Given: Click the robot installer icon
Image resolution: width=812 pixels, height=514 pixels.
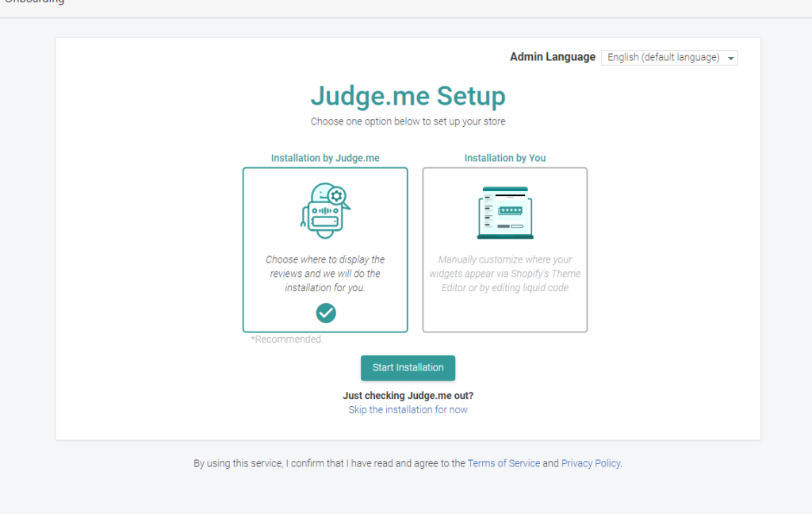Looking at the screenshot, I should tap(326, 210).
